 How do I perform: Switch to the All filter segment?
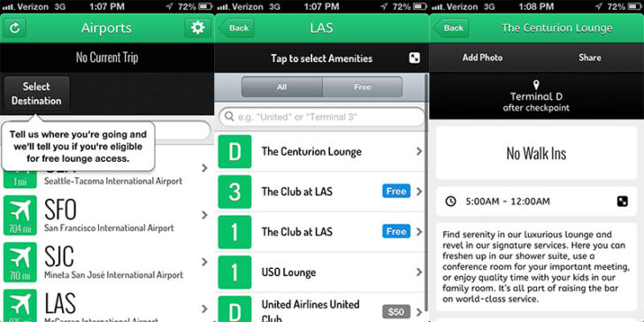(281, 87)
